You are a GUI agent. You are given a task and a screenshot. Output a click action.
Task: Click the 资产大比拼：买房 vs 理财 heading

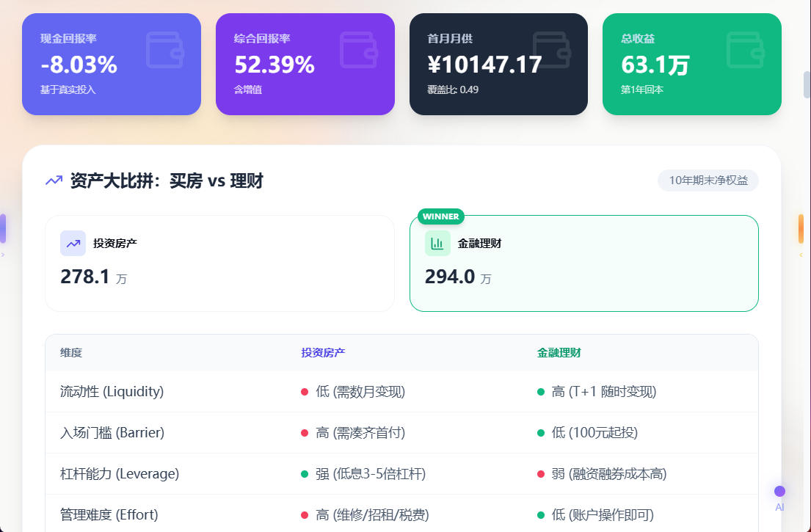pos(167,181)
